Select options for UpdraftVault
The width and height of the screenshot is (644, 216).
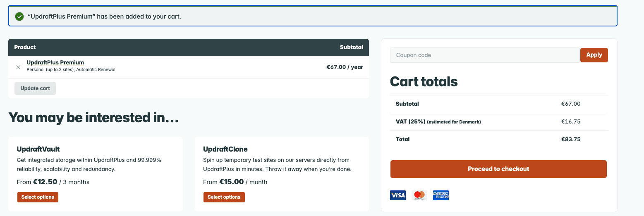pyautogui.click(x=38, y=197)
